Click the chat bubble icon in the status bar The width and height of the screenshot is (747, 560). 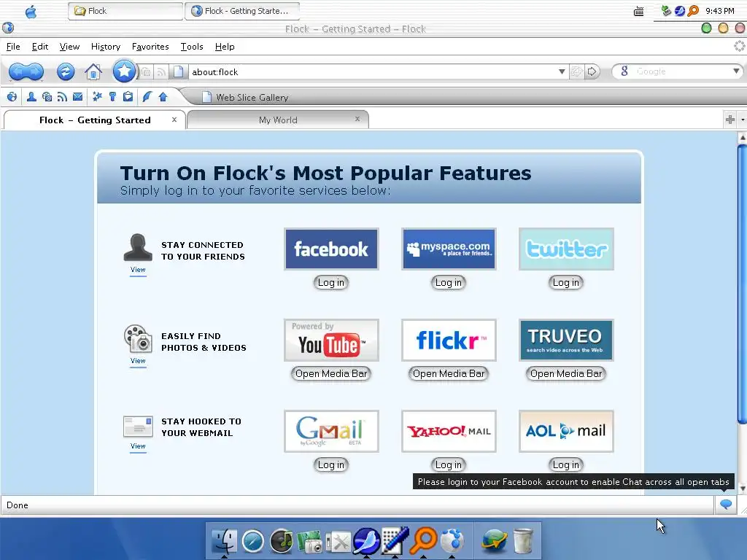point(726,505)
